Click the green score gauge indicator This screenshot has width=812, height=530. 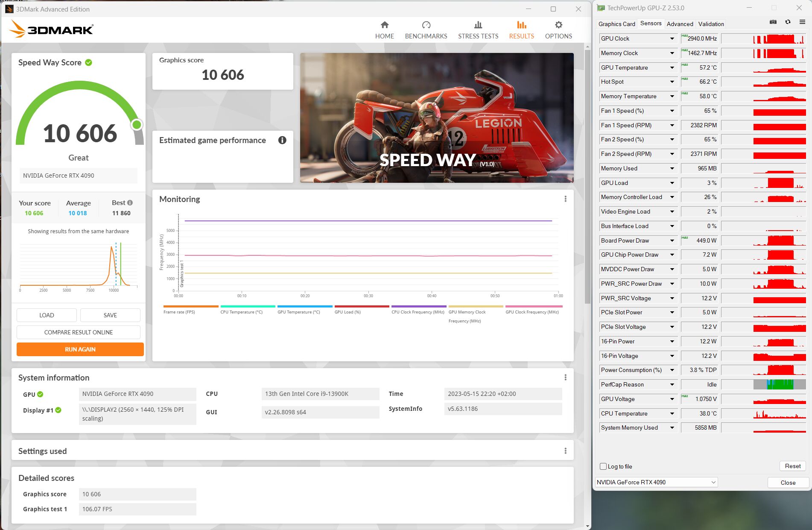pos(137,124)
